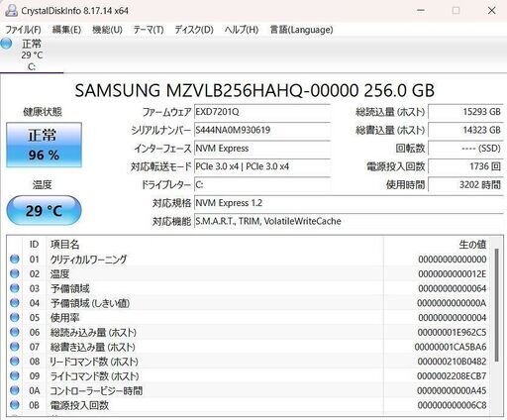The image size is (507, 420).
Task: Click the 生の値 column header
Action: (437, 245)
